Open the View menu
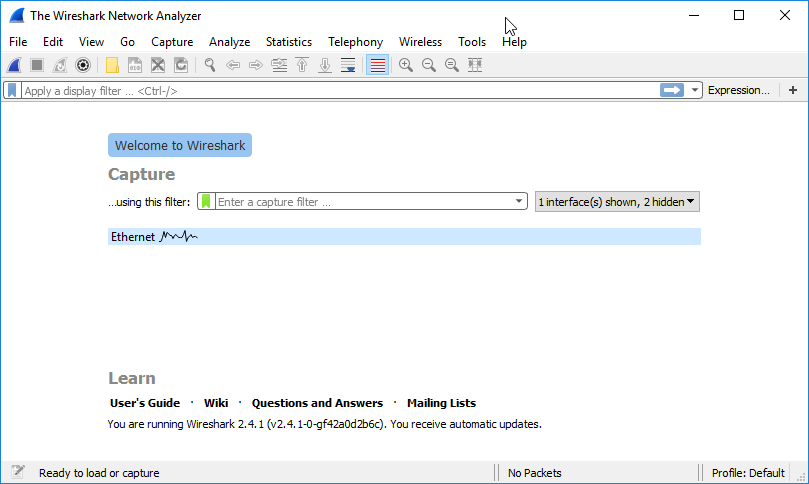The image size is (809, 484). (x=91, y=42)
